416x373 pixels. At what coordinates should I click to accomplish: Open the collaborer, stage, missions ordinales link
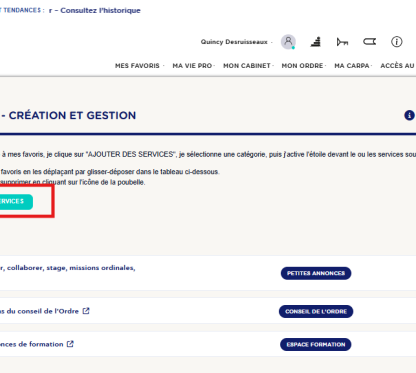(68, 268)
